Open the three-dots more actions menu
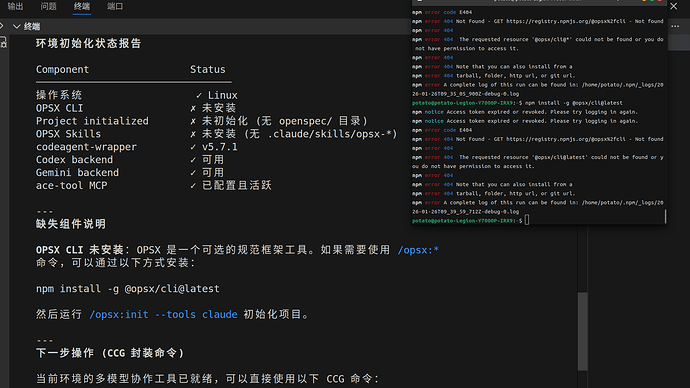 [x=675, y=26]
